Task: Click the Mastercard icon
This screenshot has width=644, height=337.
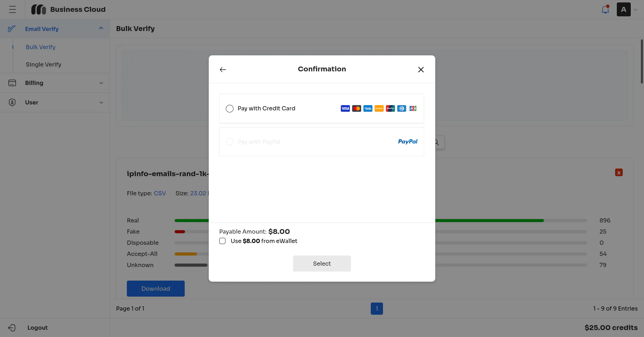Action: click(356, 109)
